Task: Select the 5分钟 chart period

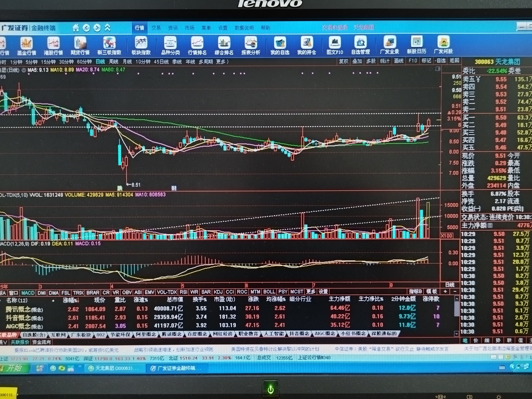Action: (32, 62)
